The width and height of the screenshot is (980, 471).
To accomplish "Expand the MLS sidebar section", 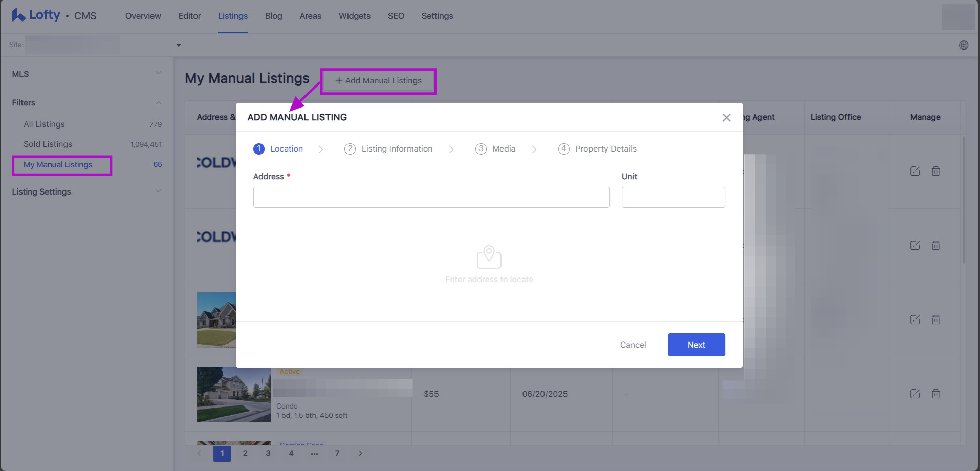I will pos(158,73).
